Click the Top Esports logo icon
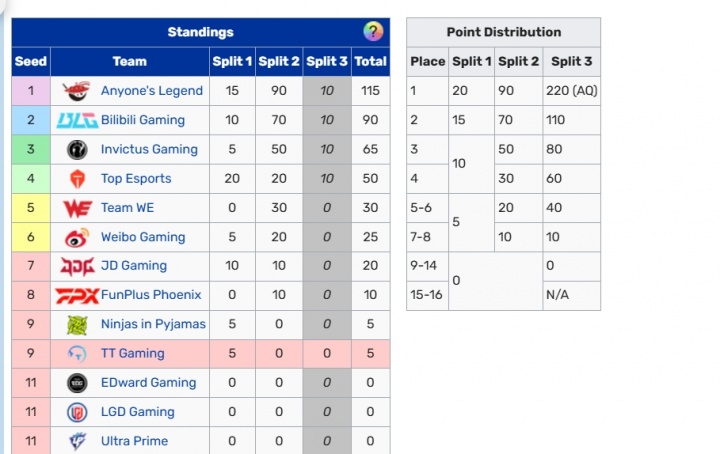The image size is (720, 454). (77, 179)
